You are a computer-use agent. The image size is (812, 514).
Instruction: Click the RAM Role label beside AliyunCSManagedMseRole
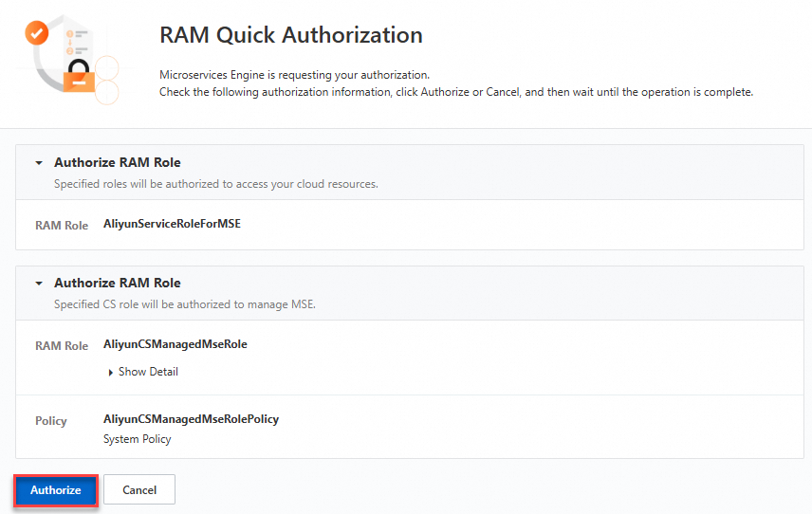coord(62,346)
